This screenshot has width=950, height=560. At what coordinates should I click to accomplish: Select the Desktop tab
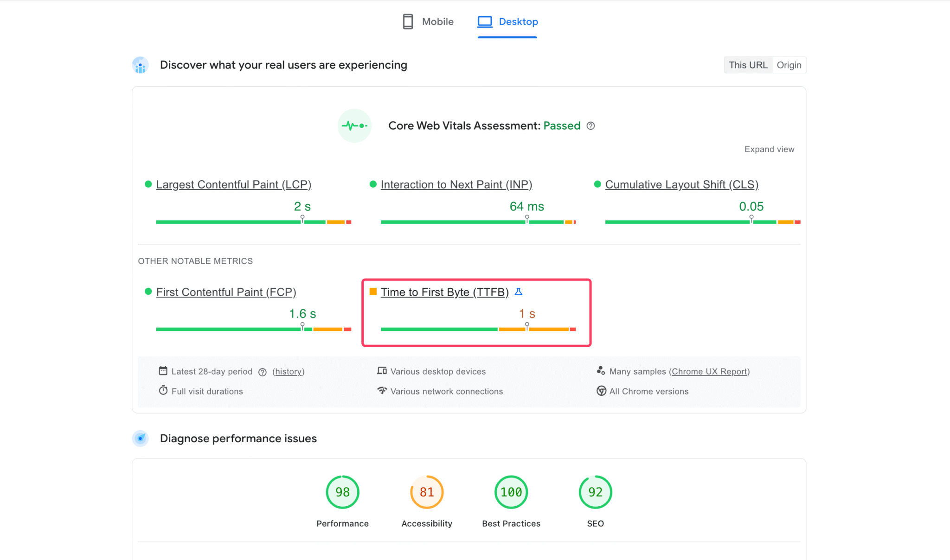click(518, 22)
